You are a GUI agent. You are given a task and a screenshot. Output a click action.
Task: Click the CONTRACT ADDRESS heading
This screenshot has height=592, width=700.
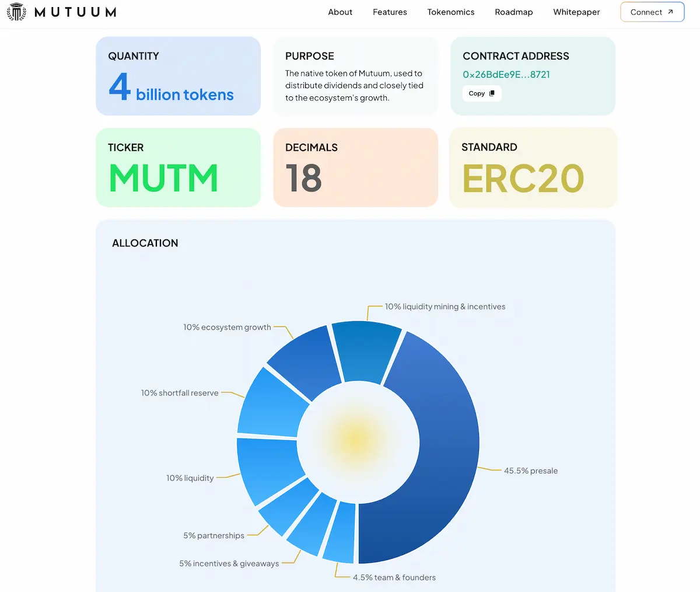coord(516,56)
